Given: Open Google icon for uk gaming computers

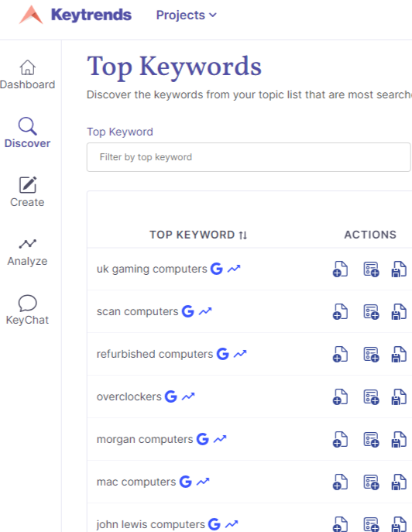Looking at the screenshot, I should click(x=217, y=269).
